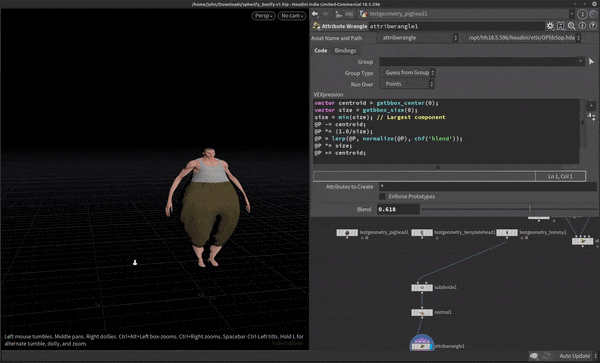Click the group selection arrow picker icon
This screenshot has height=363, width=600.
(x=592, y=62)
